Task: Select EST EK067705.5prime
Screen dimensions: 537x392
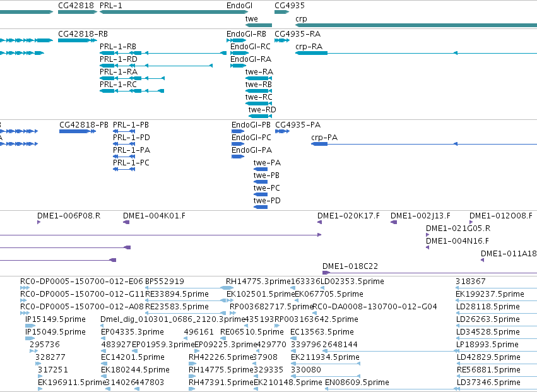Action: (297, 300)
